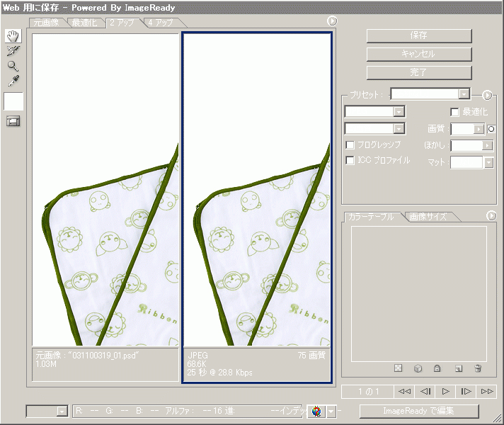Click the ImageReady で編集 button
Screen dimensions: 504x425
click(418, 411)
